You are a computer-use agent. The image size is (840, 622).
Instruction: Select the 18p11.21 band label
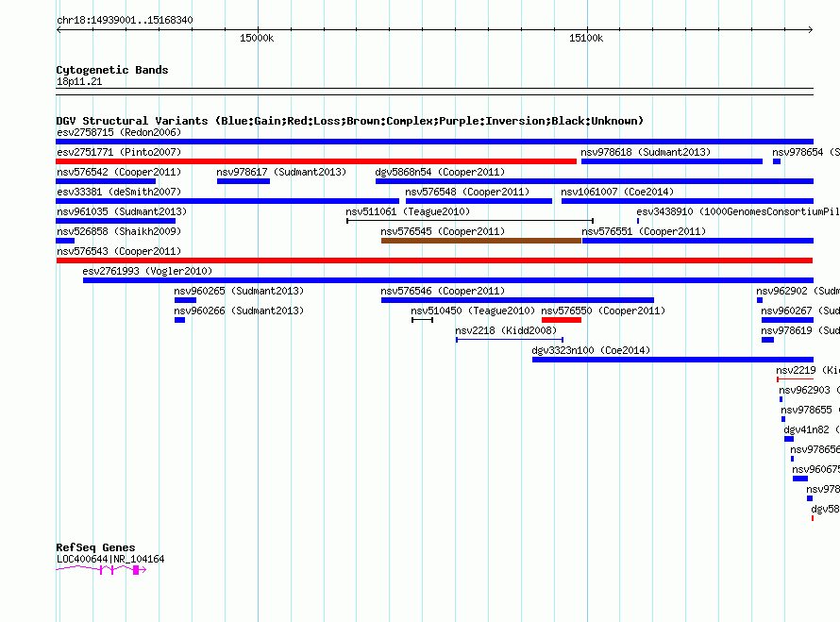point(79,81)
